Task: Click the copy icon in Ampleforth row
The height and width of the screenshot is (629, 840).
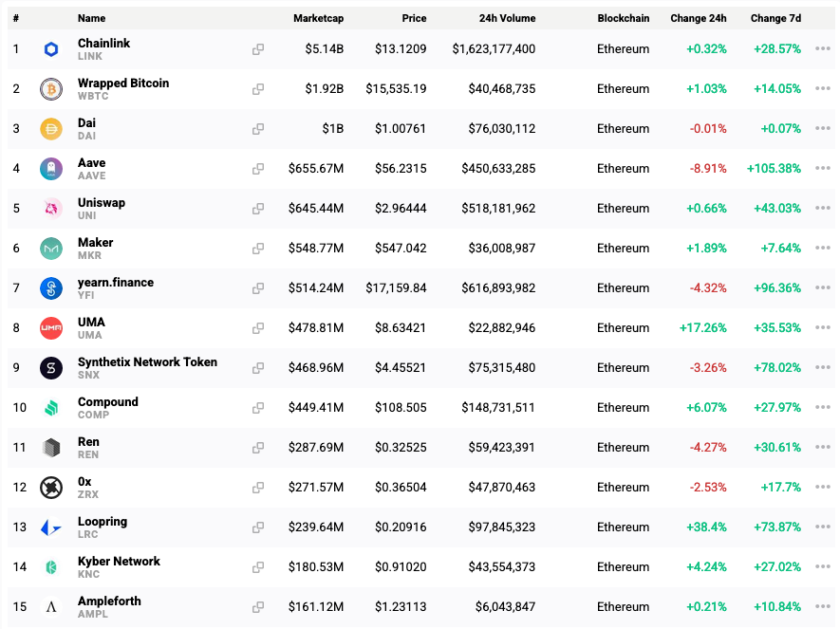Action: click(258, 607)
